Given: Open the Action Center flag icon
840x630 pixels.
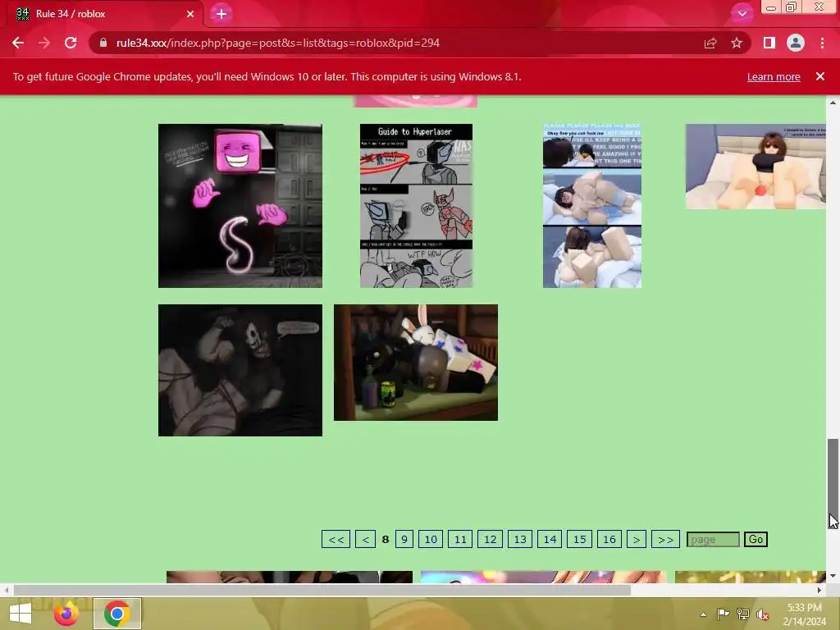Looking at the screenshot, I should (723, 614).
